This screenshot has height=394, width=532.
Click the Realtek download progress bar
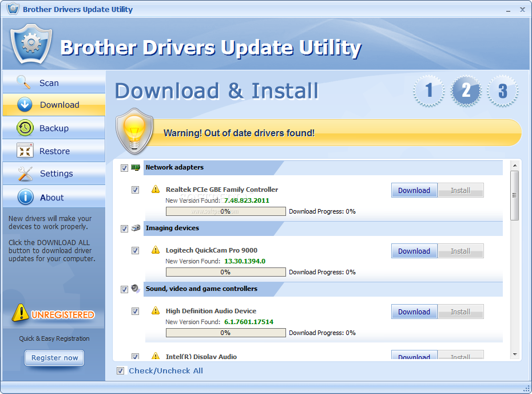[225, 211]
